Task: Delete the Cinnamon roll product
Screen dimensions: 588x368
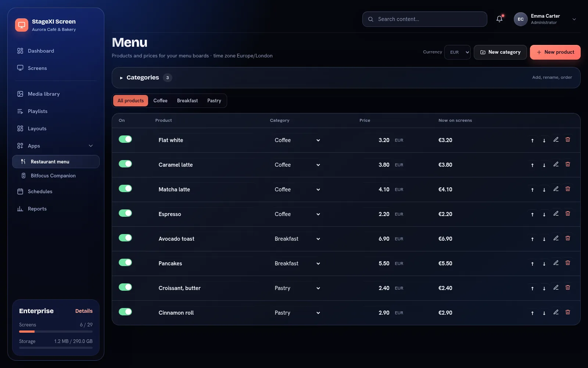Action: click(568, 312)
